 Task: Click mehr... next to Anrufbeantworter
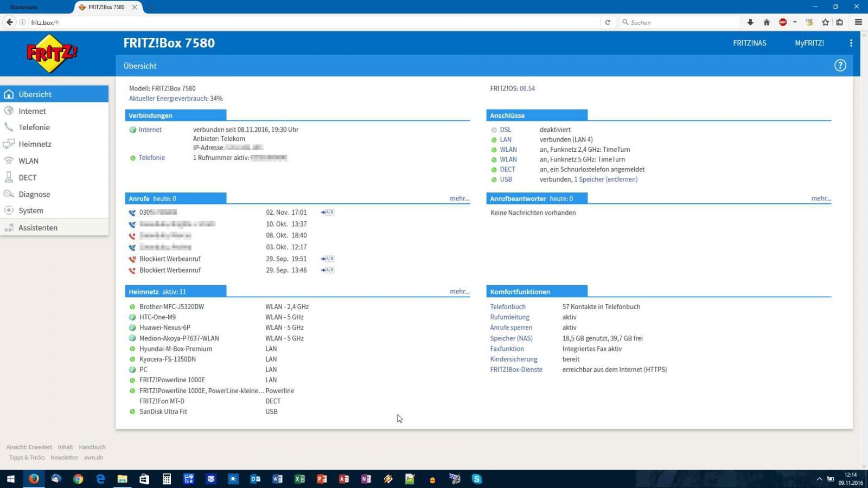821,198
